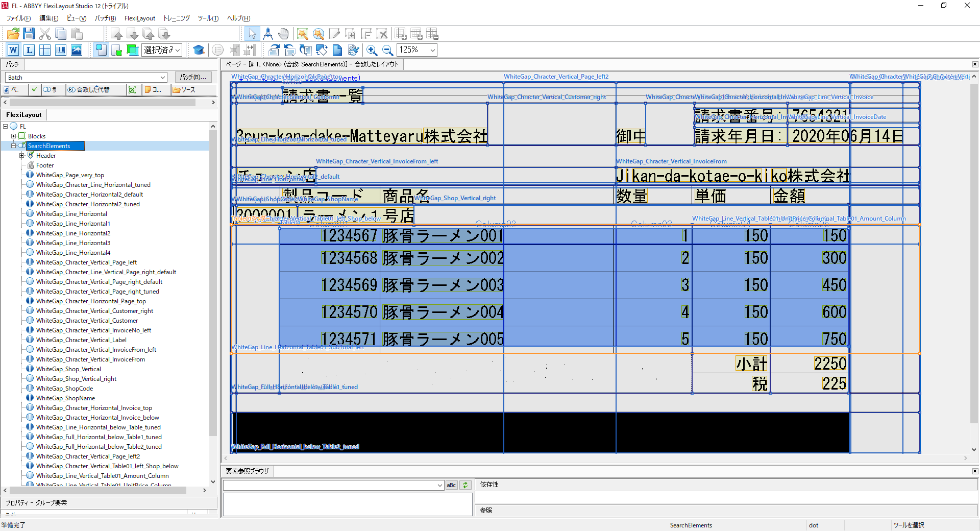Collapse the SearchElements tree node
Screen dimensions: 980x531
(x=14, y=146)
